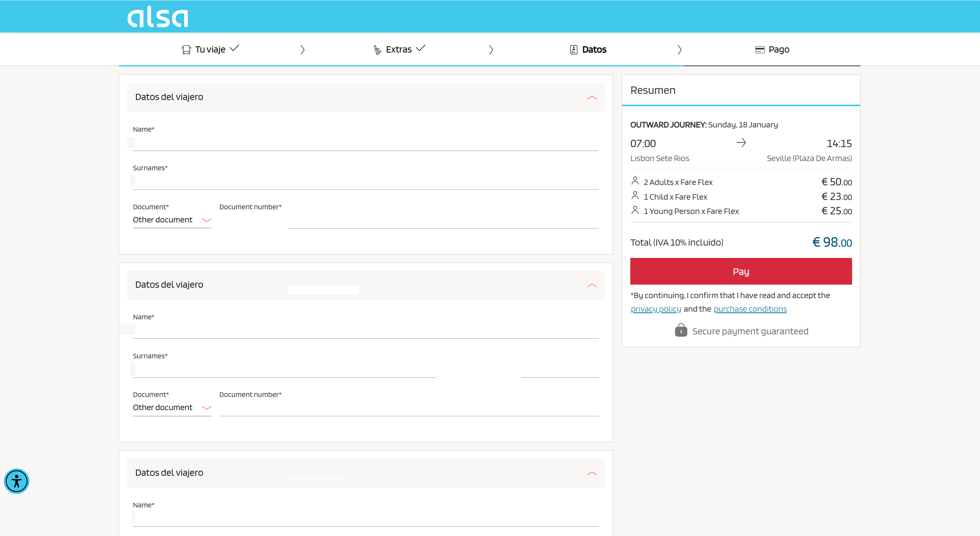Click the padlock secure payment icon
This screenshot has width=980, height=536.
point(681,331)
